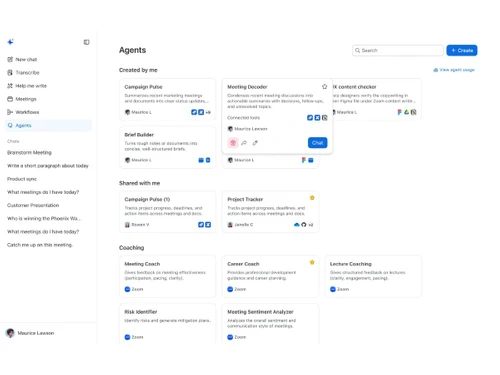Click the blue Create button

tap(462, 50)
